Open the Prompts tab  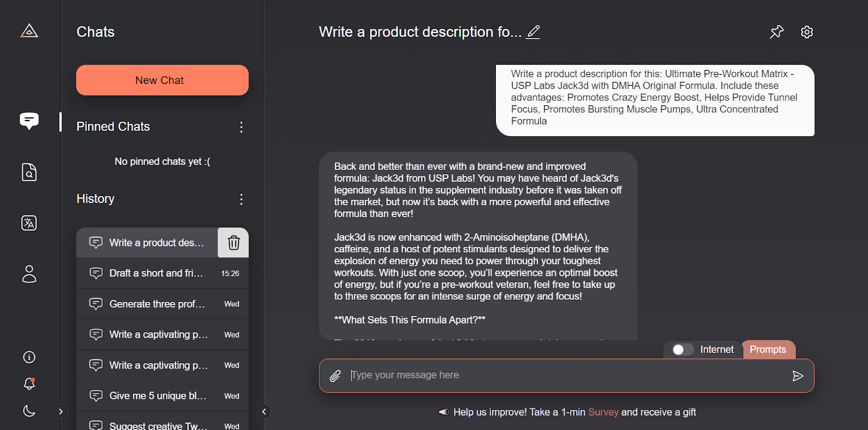768,350
